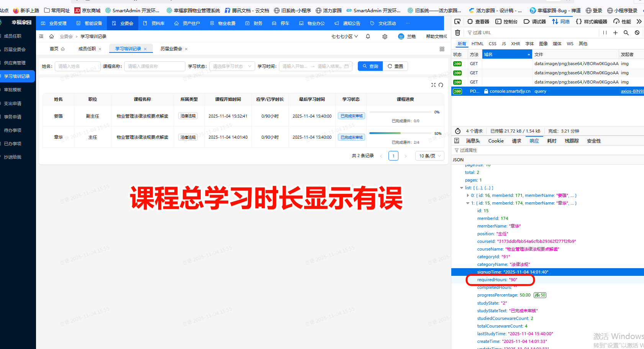This screenshot has height=349, width=644.
Task: Click the request blocking icon
Action: (637, 33)
